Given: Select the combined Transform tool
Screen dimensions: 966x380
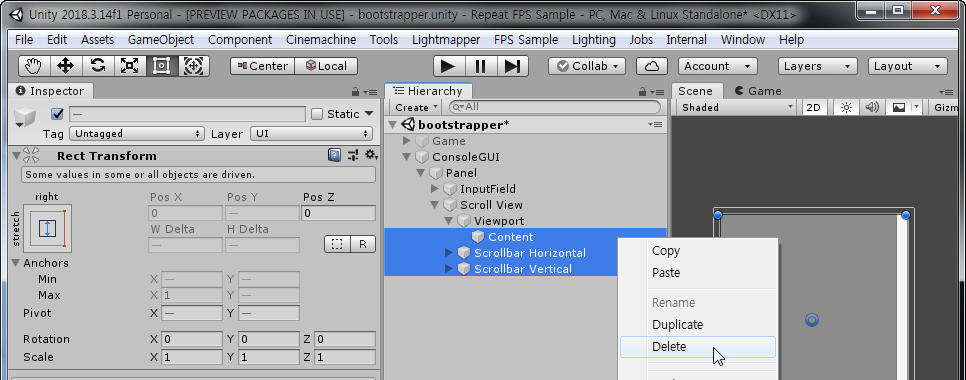Looking at the screenshot, I should [194, 66].
